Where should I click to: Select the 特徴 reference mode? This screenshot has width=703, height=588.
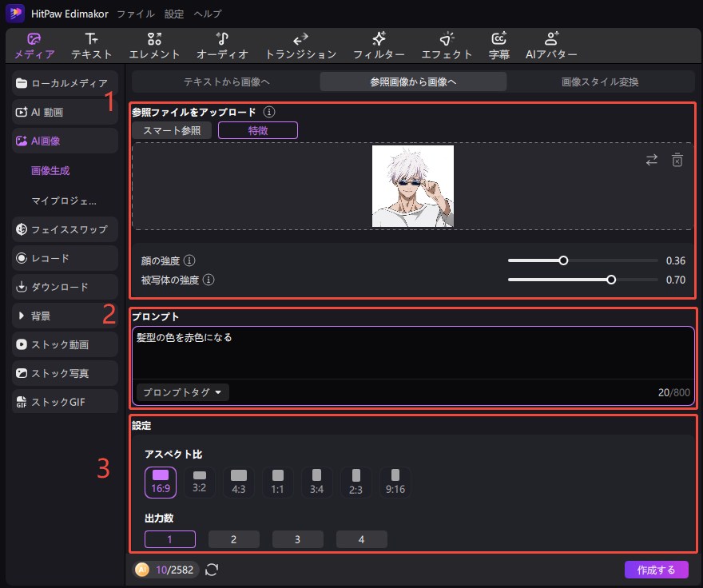pos(258,130)
